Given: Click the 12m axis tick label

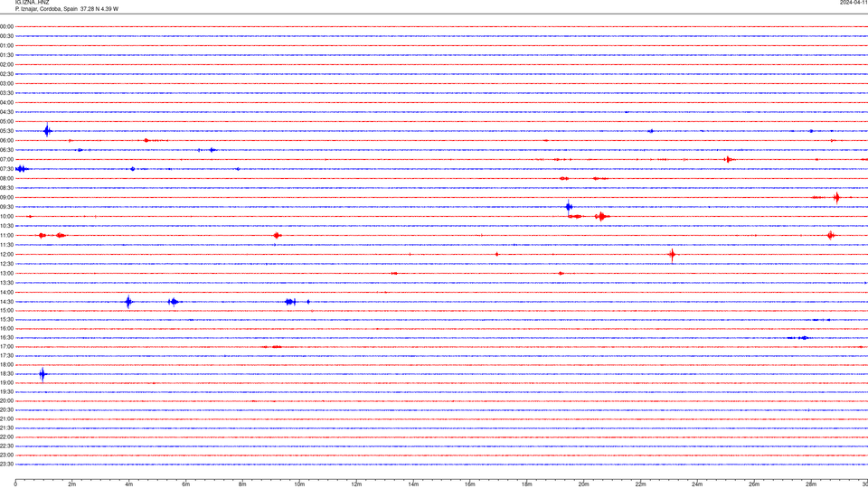Looking at the screenshot, I should [x=356, y=484].
